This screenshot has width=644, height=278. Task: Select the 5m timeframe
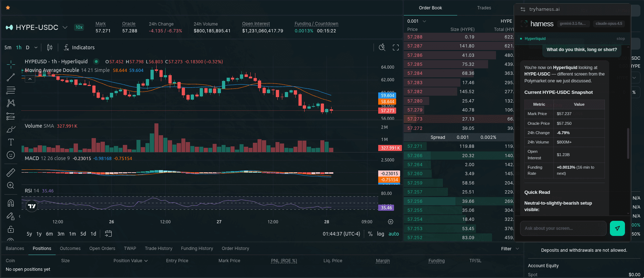pos(8,47)
